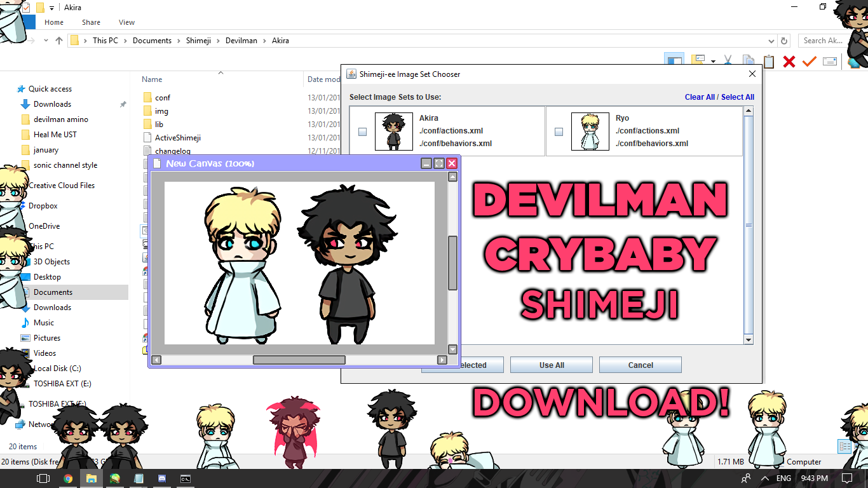Screen dimensions: 868x488
Task: Select pinned Downloads under Quick access
Action: pos(52,104)
